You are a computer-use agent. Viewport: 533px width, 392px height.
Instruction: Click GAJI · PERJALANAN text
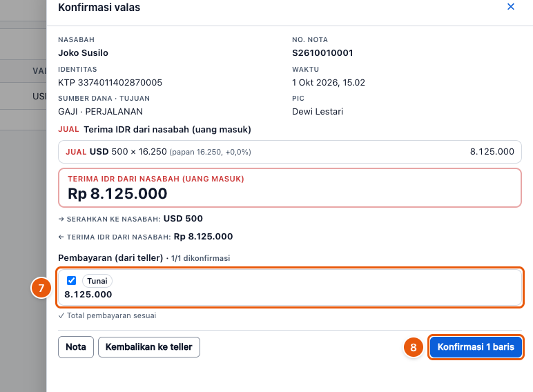(100, 111)
